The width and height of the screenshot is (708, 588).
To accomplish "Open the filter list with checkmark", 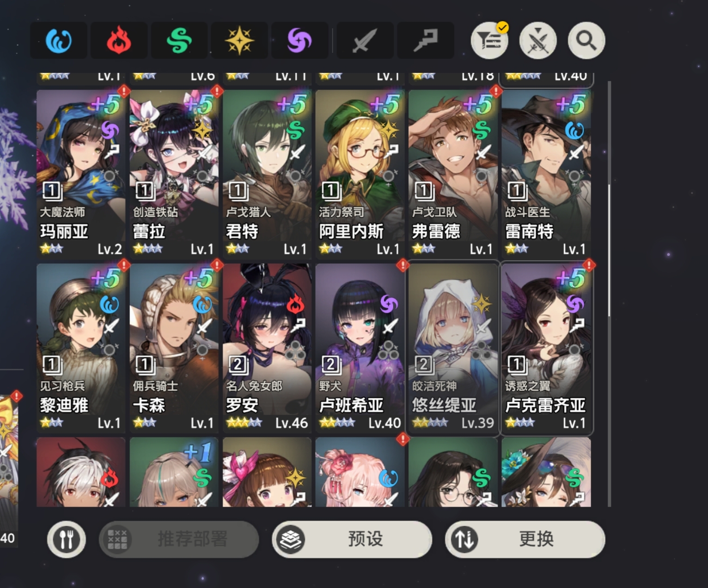I will (490, 41).
